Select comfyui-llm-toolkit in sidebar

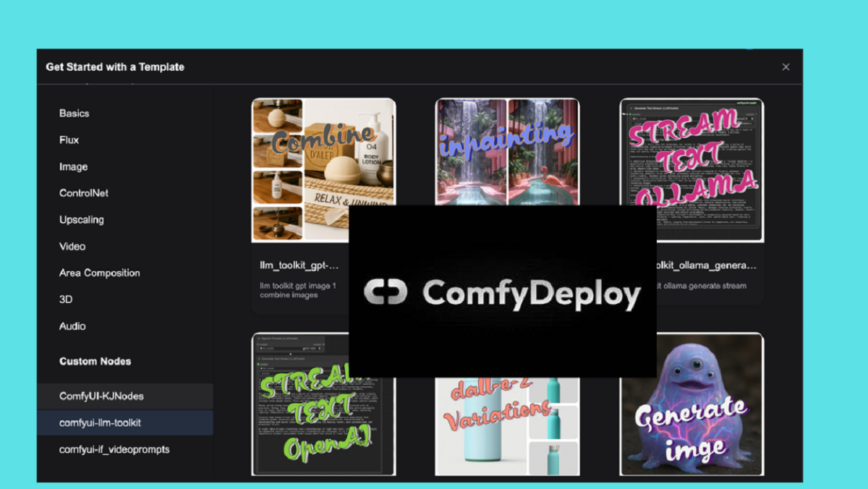pyautogui.click(x=125, y=422)
